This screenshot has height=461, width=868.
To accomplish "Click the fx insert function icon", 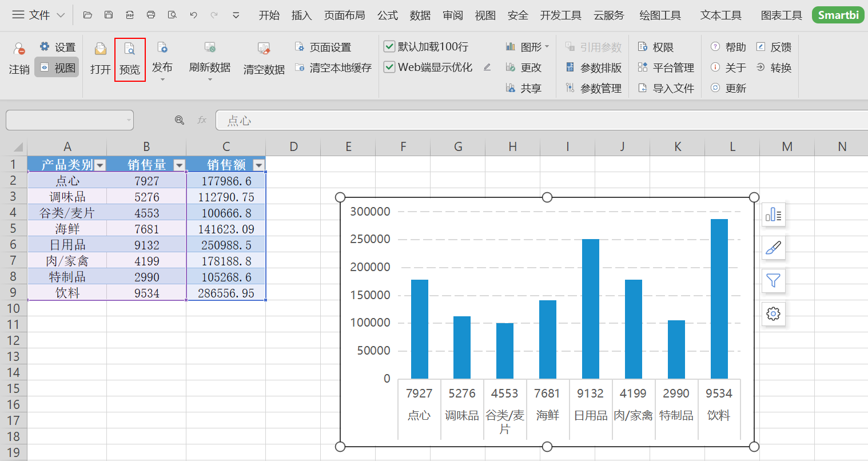I will point(201,120).
